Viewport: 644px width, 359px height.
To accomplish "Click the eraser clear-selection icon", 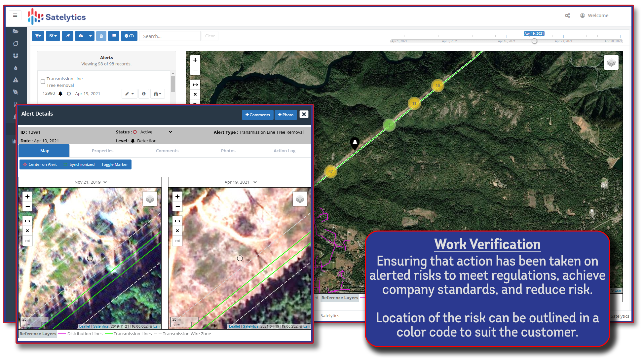I will 67,36.
